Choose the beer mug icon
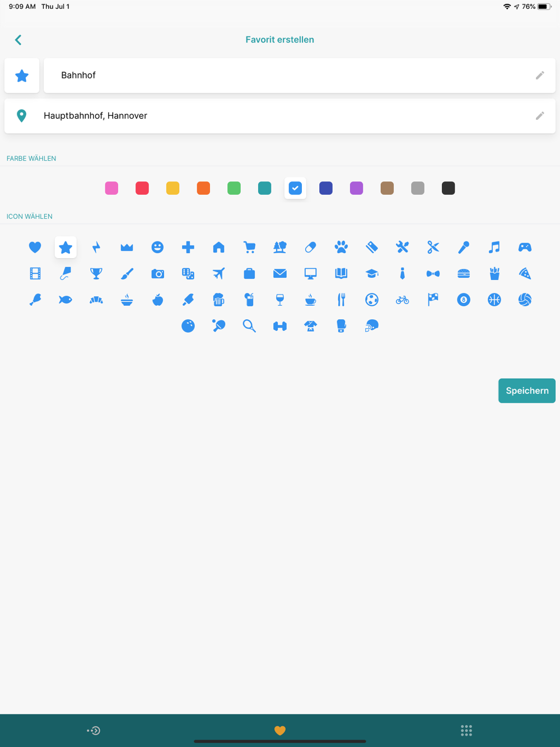This screenshot has width=560, height=747. coord(219,300)
